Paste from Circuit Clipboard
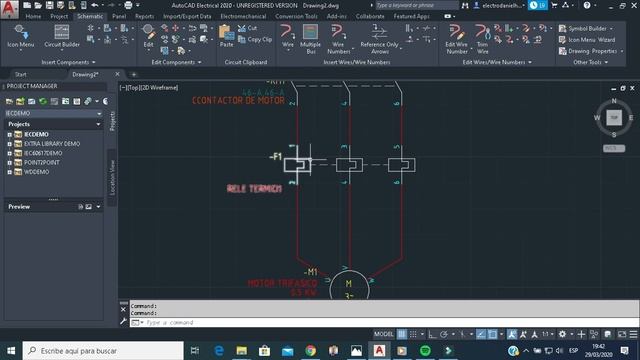This screenshot has height=360, width=640. [226, 36]
